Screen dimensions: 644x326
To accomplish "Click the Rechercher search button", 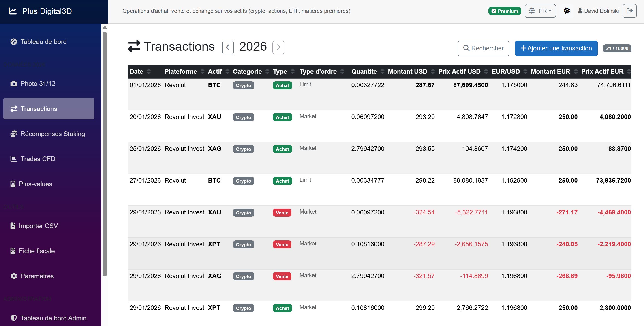I will coord(483,48).
